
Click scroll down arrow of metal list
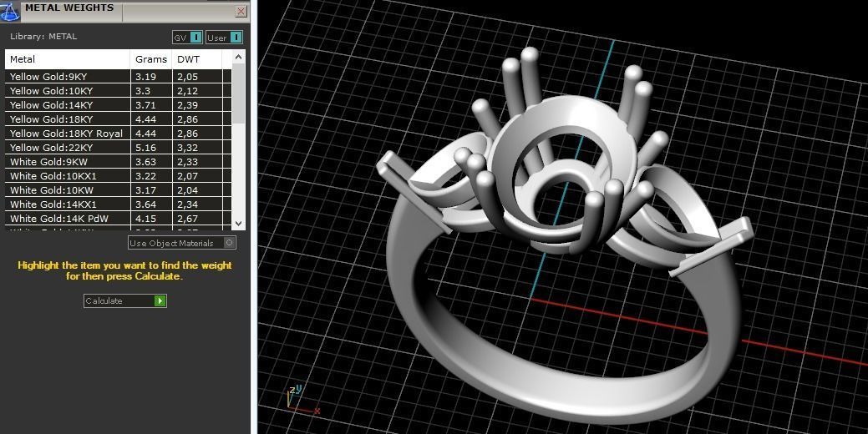click(239, 224)
